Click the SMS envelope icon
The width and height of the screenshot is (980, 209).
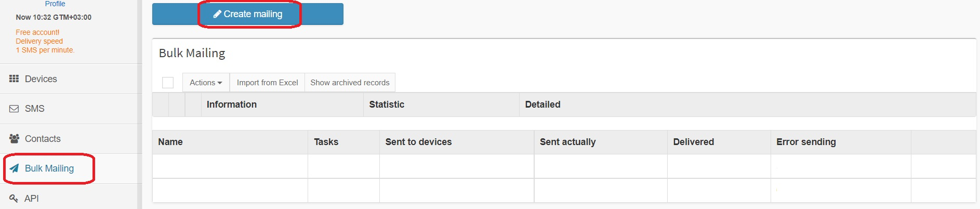click(14, 109)
